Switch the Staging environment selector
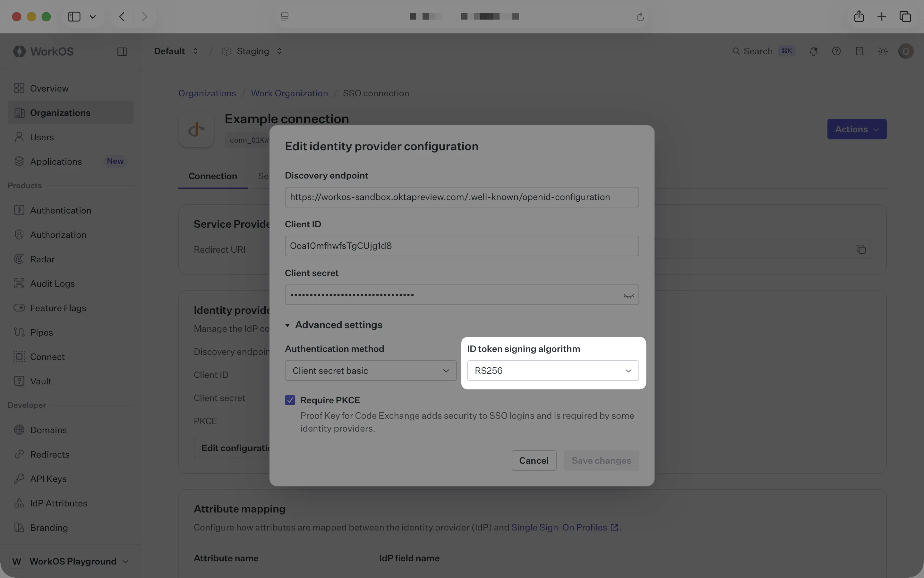 point(252,51)
